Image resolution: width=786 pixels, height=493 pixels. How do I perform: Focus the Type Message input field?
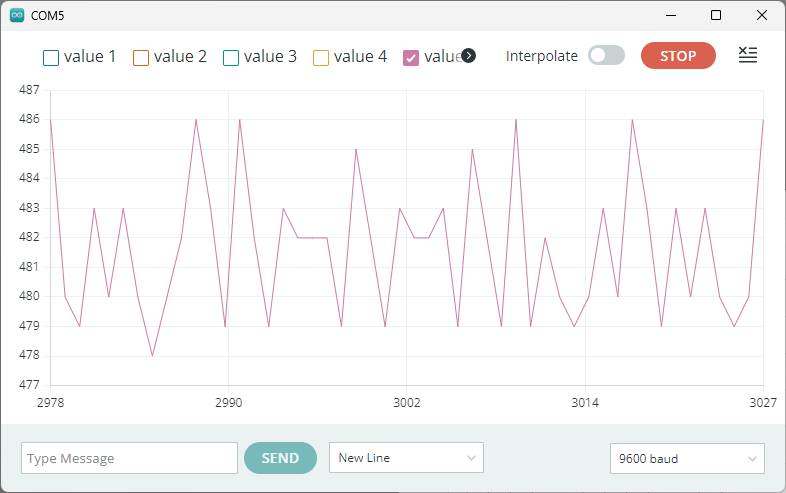[129, 458]
